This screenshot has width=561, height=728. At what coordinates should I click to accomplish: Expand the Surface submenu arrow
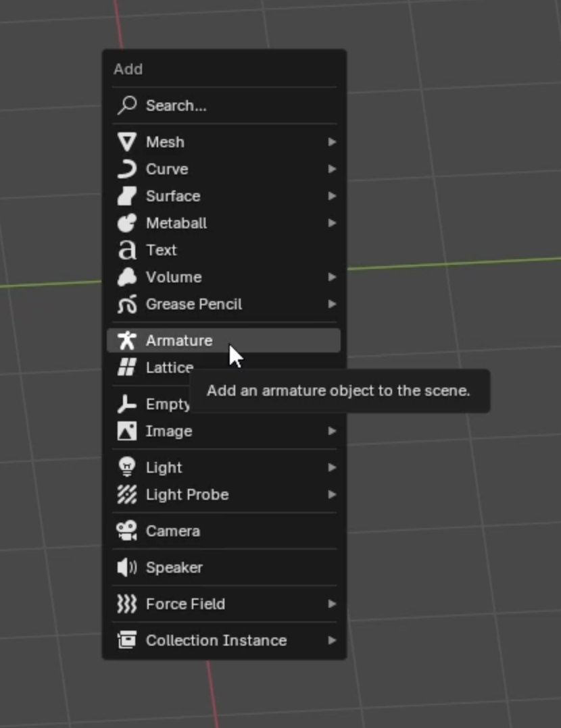332,196
